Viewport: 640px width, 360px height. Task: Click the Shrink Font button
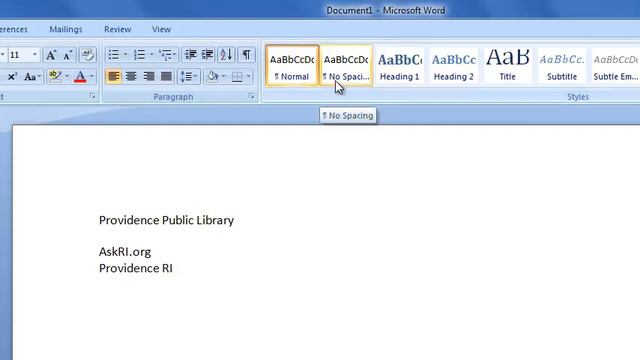coord(67,55)
